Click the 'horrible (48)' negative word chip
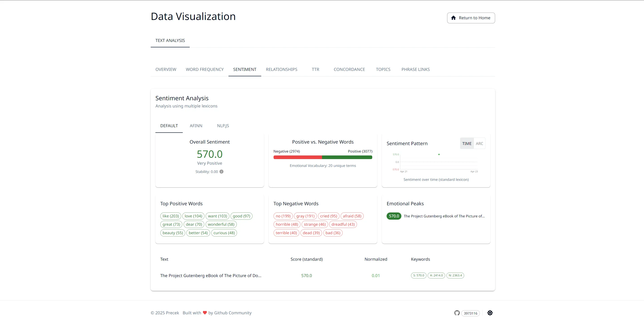Viewport: 644px width, 328px height. click(287, 224)
